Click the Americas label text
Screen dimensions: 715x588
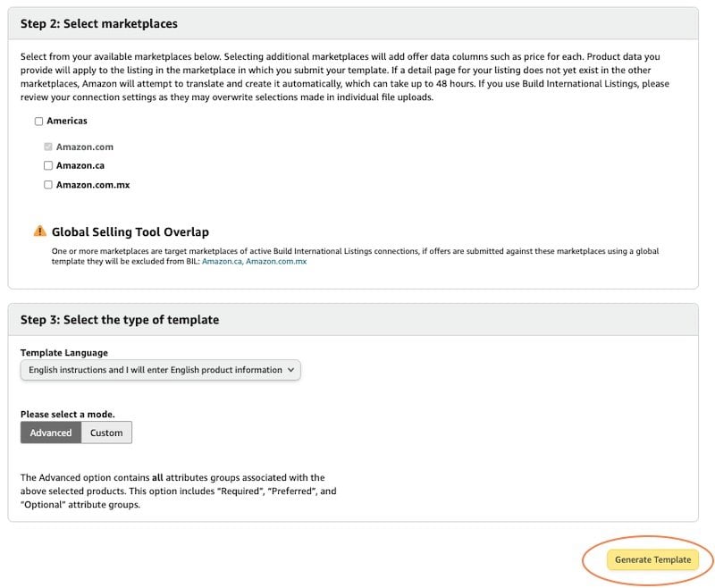pos(67,121)
